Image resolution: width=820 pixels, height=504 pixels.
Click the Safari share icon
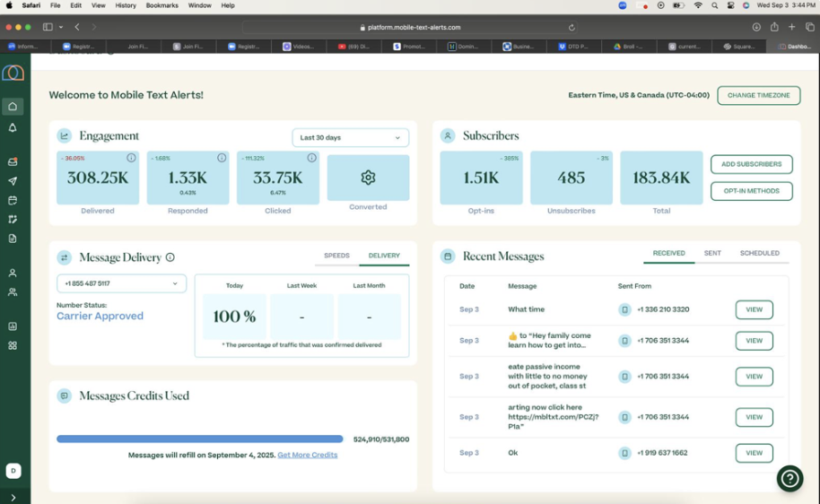pyautogui.click(x=774, y=27)
